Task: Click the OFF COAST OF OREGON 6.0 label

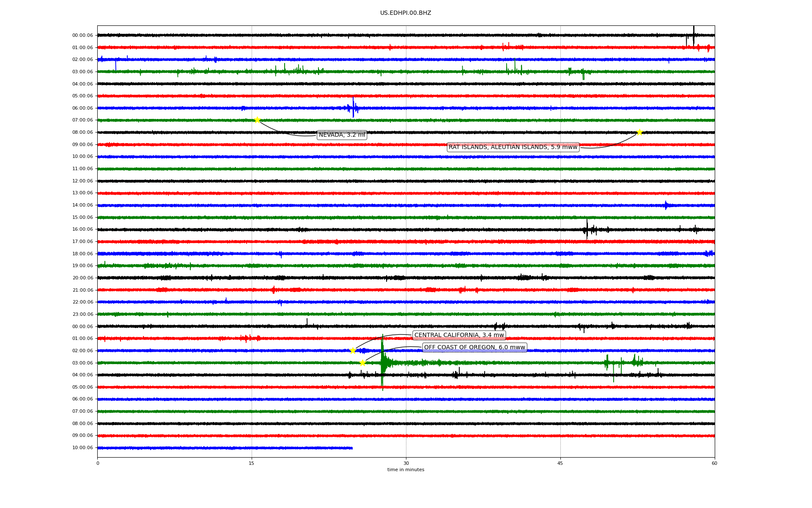Action: [475, 348]
